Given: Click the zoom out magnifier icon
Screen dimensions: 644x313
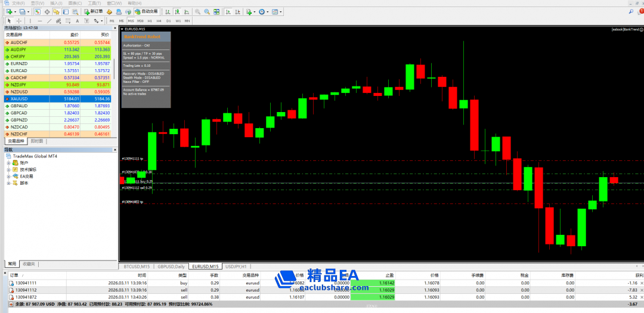Looking at the screenshot, I should coord(206,11).
